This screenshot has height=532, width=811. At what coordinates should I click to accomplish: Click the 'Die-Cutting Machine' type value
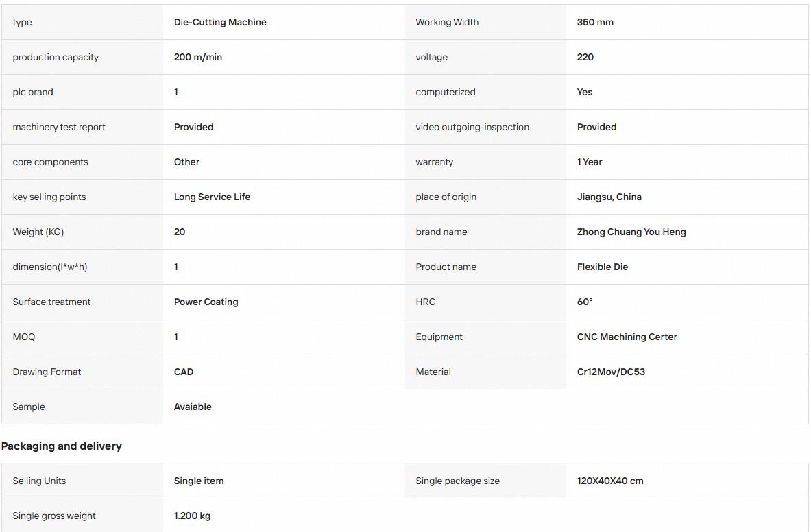click(220, 22)
